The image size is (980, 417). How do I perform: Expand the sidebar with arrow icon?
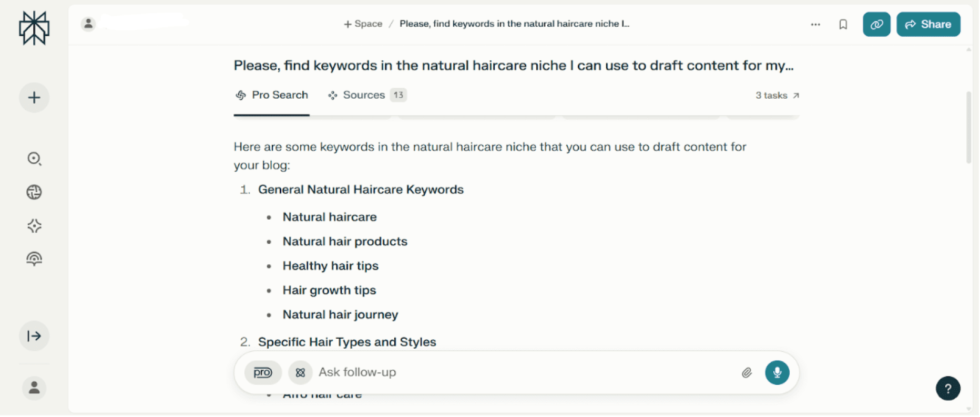pyautogui.click(x=34, y=336)
